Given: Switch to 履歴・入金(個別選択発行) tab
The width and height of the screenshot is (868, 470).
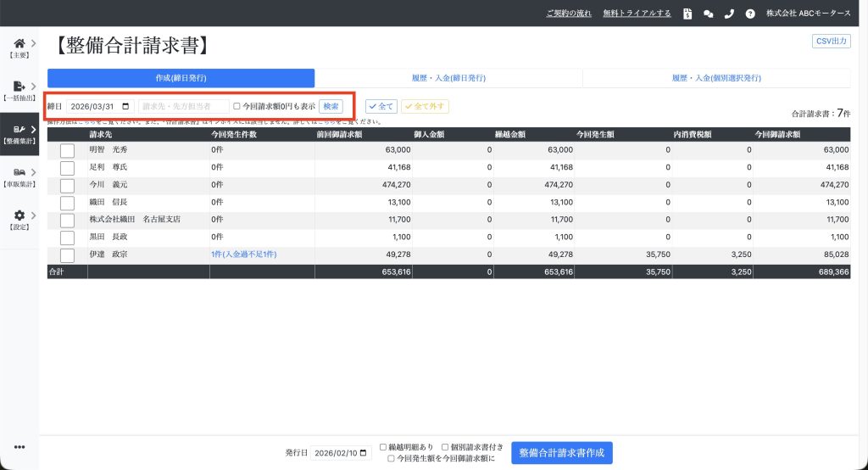Looking at the screenshot, I should tap(716, 78).
